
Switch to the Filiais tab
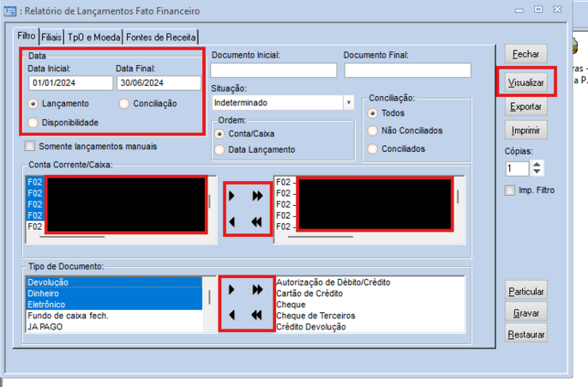[x=51, y=37]
